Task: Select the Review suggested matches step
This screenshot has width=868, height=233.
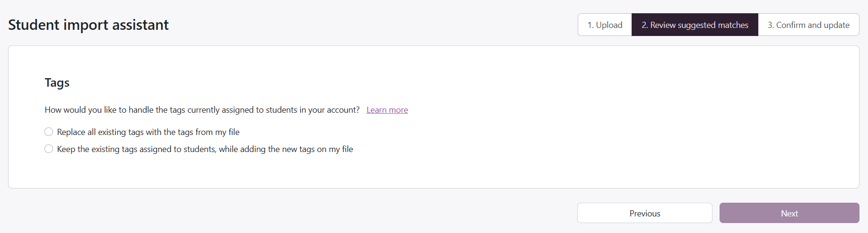Action: [x=694, y=25]
